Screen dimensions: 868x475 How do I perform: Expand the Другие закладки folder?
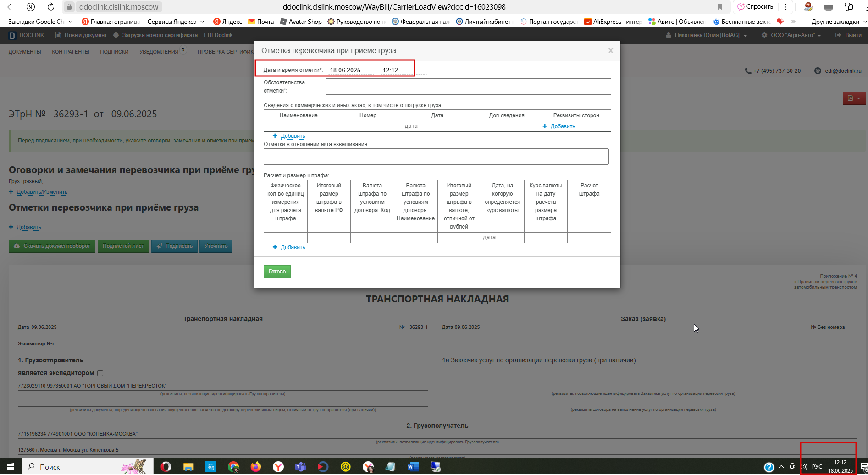tap(839, 22)
